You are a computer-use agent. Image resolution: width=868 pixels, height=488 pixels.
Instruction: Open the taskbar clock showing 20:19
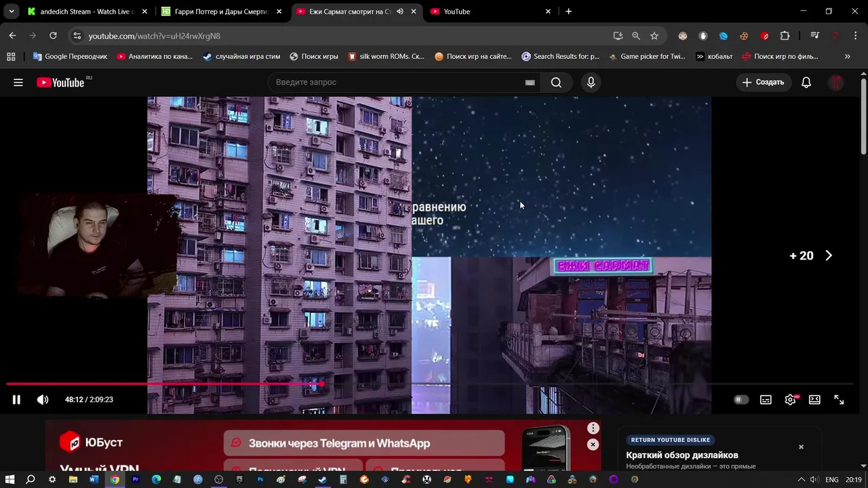(x=854, y=480)
